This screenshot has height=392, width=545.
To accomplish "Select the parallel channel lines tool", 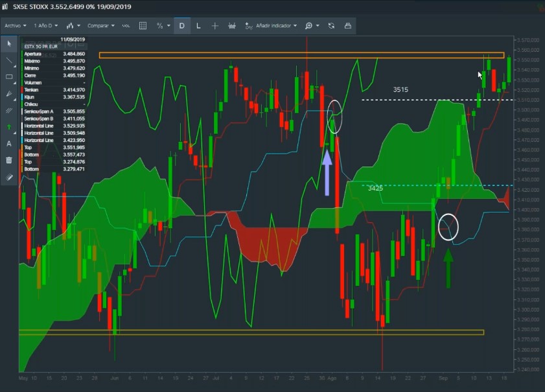I will coord(9,111).
